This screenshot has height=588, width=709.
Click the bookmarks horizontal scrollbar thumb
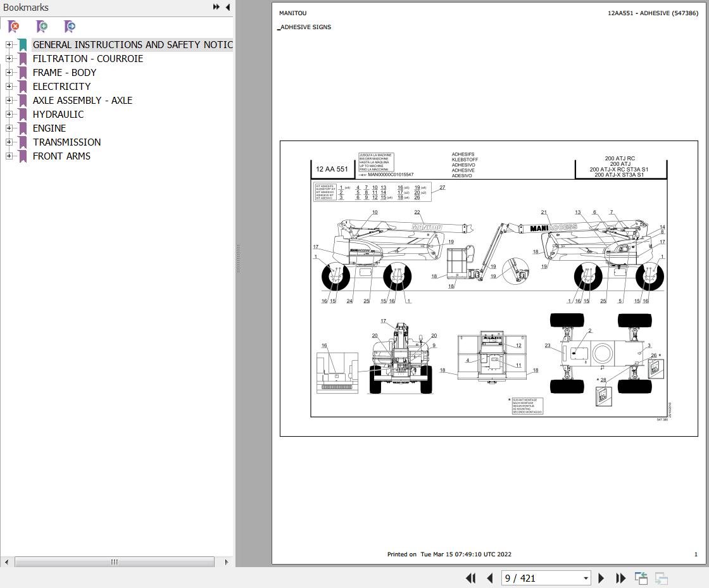tap(115, 562)
